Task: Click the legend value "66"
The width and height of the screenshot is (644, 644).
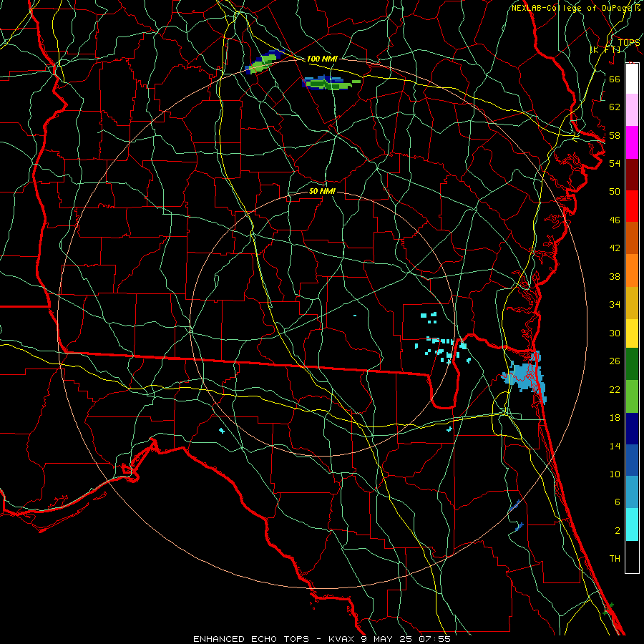Action: (x=615, y=79)
